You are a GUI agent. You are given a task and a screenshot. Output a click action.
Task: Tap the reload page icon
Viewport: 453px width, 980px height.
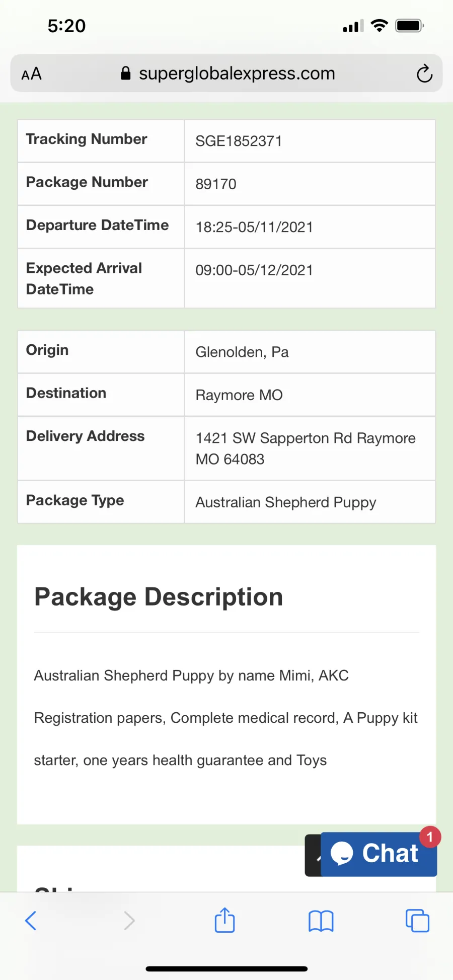coord(424,73)
